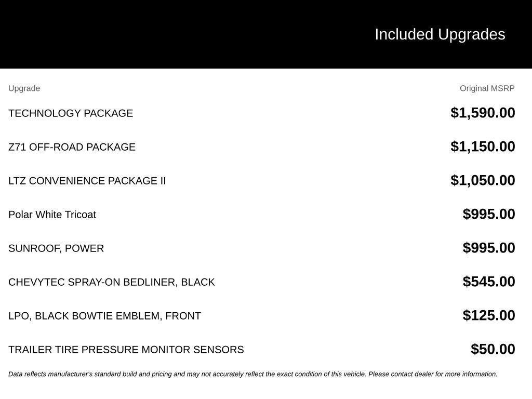Select LTZ CONVENIENCE PACKAGE II entry

pos(87,181)
